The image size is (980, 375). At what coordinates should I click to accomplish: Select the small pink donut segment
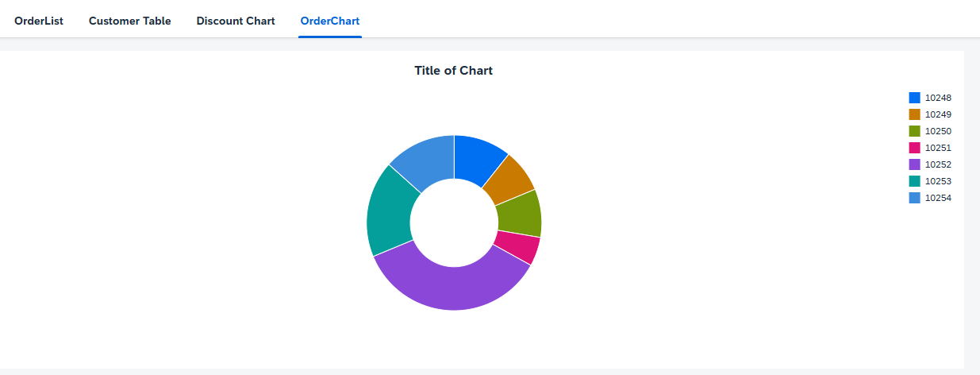(x=517, y=246)
